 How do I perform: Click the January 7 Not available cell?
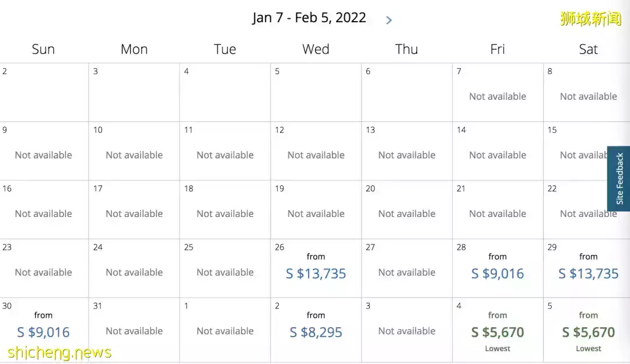tap(498, 92)
